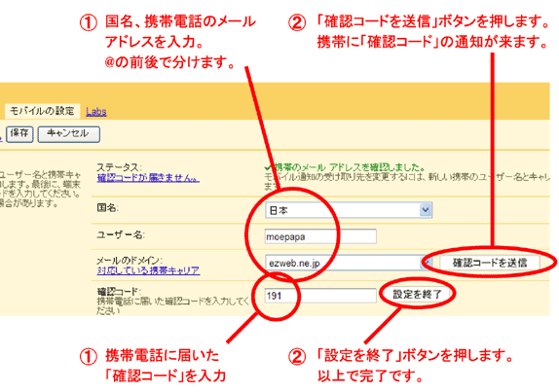Switch to the モバイルの設定 tab
The image size is (559, 392).
(42, 111)
